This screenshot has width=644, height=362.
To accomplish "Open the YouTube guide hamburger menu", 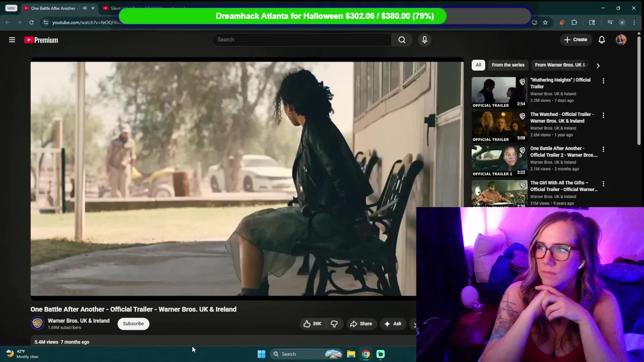I will click(12, 40).
